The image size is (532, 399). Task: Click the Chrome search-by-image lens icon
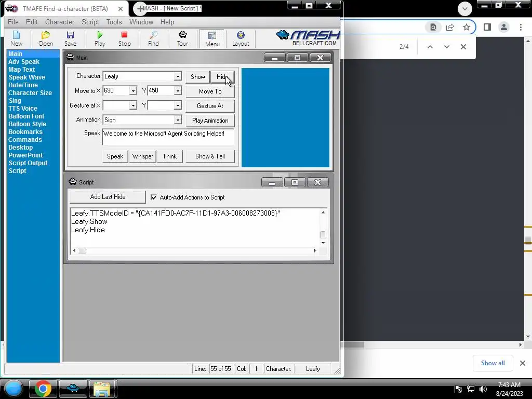[x=433, y=27]
